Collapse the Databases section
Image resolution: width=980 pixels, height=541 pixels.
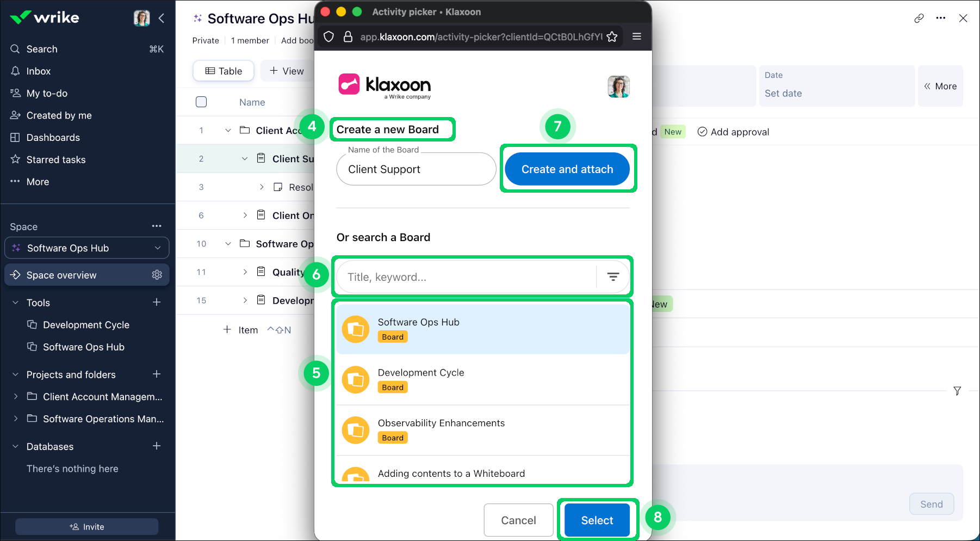click(x=15, y=446)
